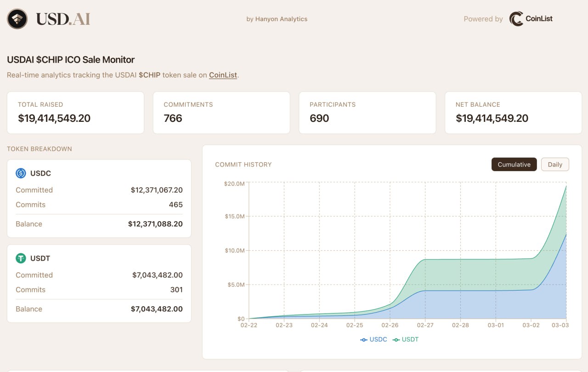
Task: Click the 'TOKEN BREAKDOWN' section label
Action: click(40, 149)
